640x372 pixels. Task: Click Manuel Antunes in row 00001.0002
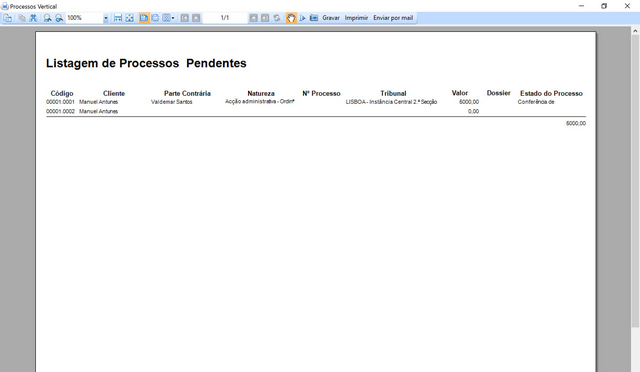click(98, 111)
